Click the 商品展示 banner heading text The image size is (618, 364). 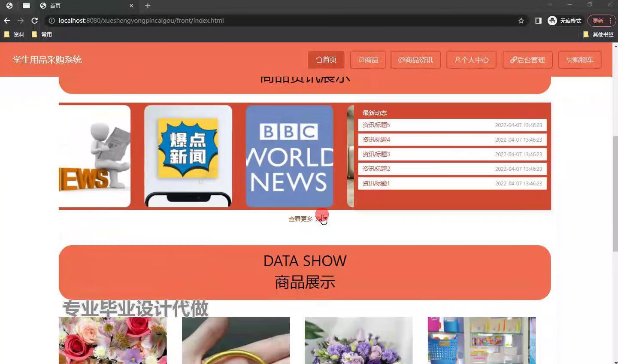click(x=305, y=282)
